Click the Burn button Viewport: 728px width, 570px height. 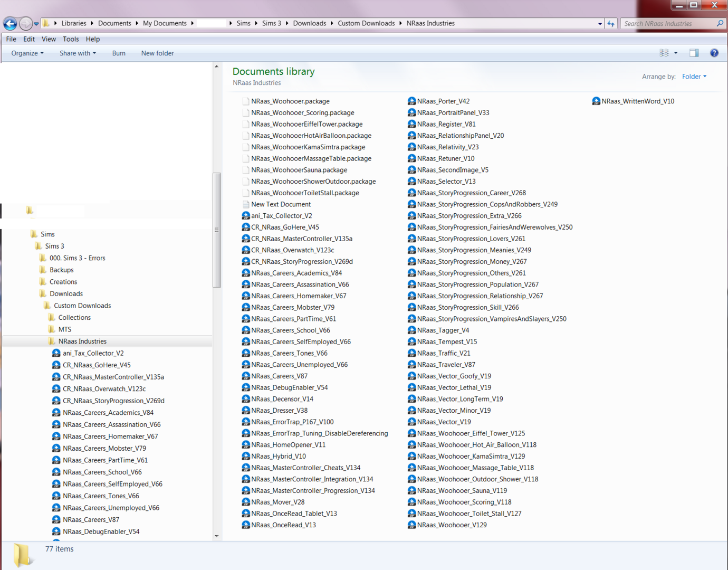(119, 53)
